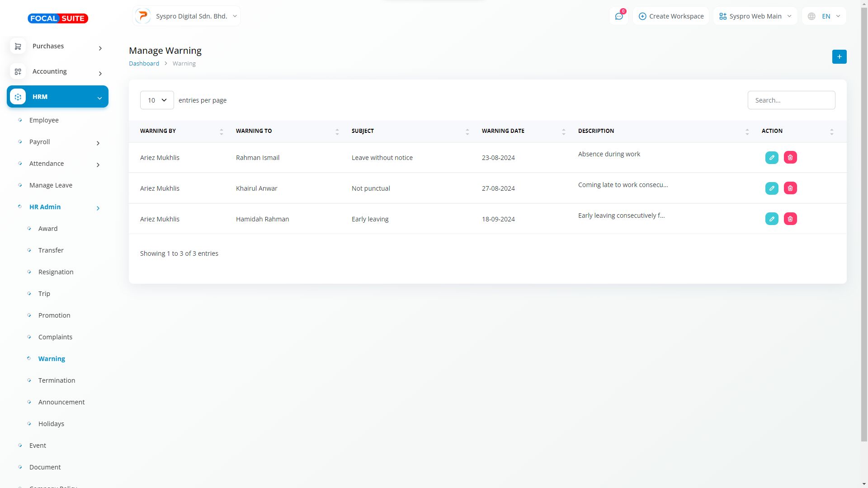Delete the Khairul Anwar warning entry
The height and width of the screenshot is (488, 868).
(x=790, y=188)
